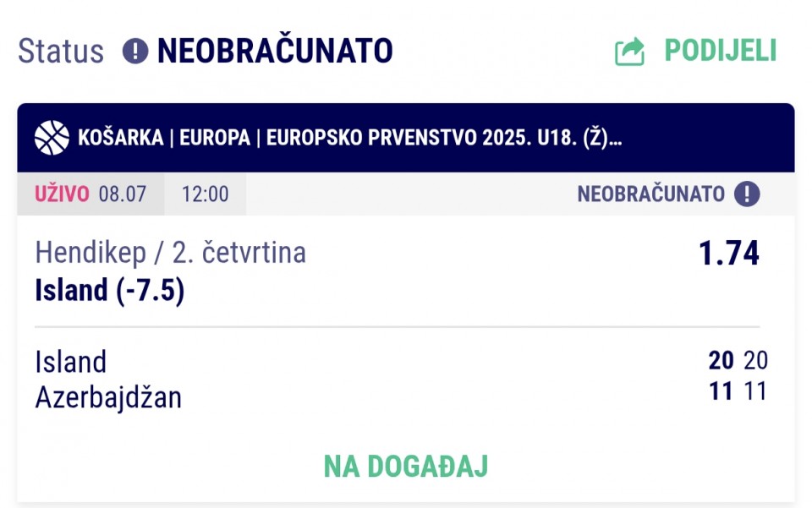
Task: Click Island's bold score 20
Action: [721, 360]
